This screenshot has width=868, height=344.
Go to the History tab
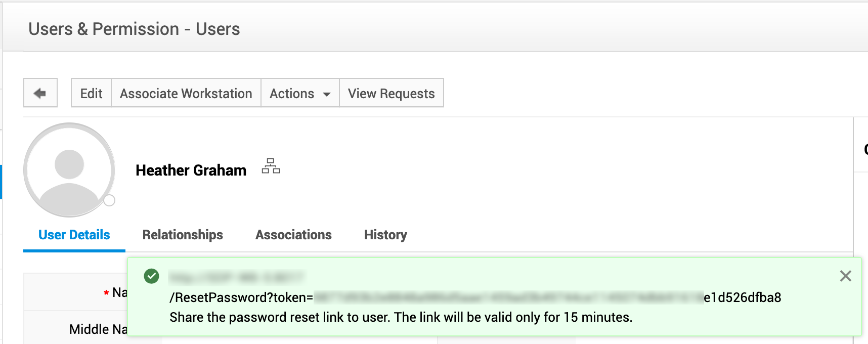coord(385,235)
